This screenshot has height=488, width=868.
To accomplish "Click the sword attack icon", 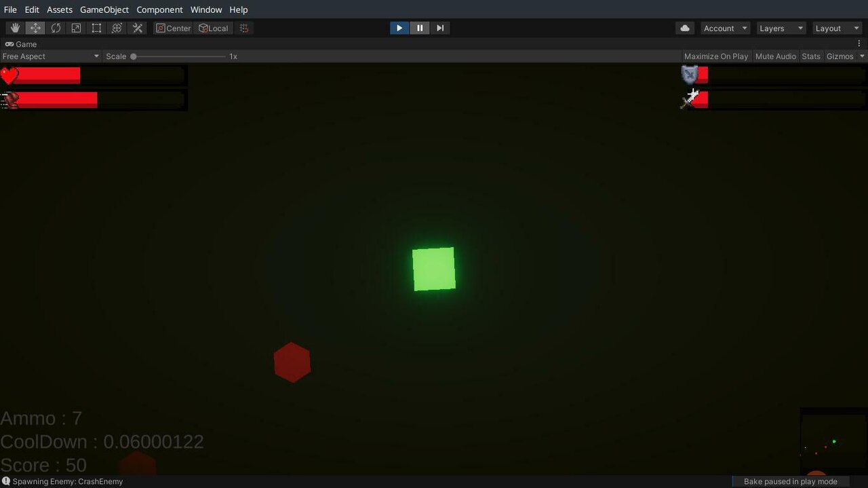I will (690, 99).
